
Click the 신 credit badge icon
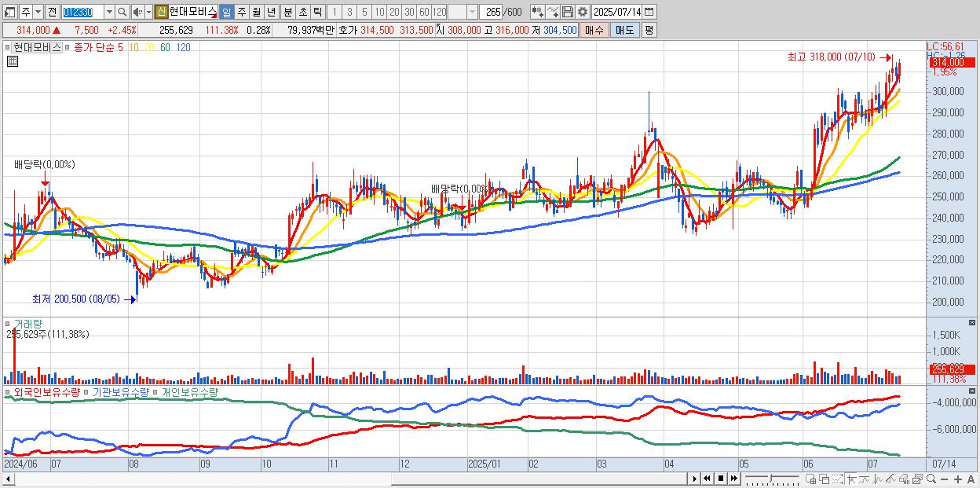[x=161, y=12]
